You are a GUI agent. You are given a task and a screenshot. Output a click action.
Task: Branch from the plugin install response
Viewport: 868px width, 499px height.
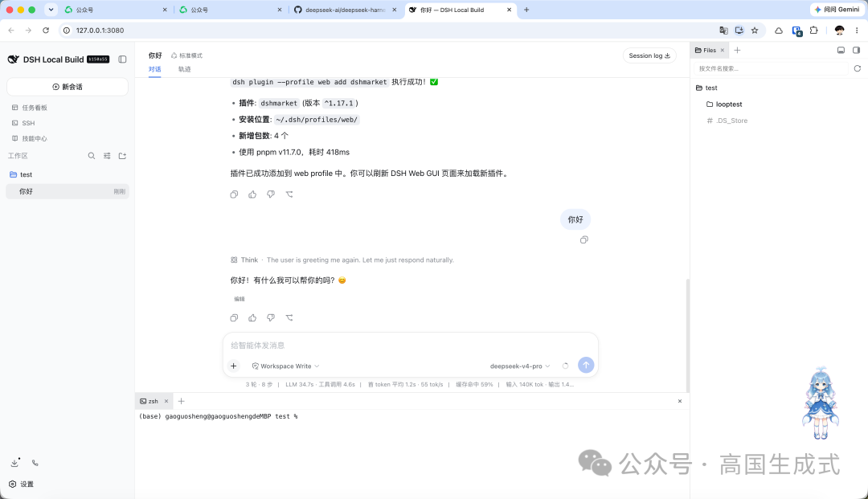click(x=289, y=194)
